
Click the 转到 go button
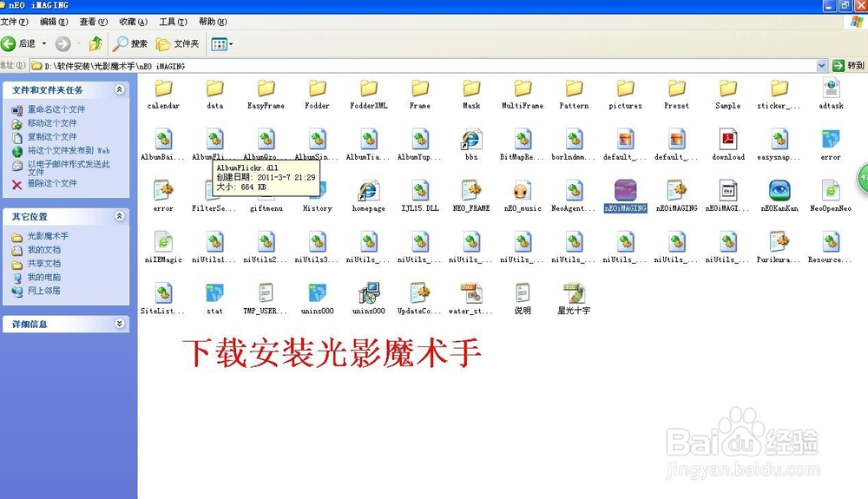tap(849, 66)
